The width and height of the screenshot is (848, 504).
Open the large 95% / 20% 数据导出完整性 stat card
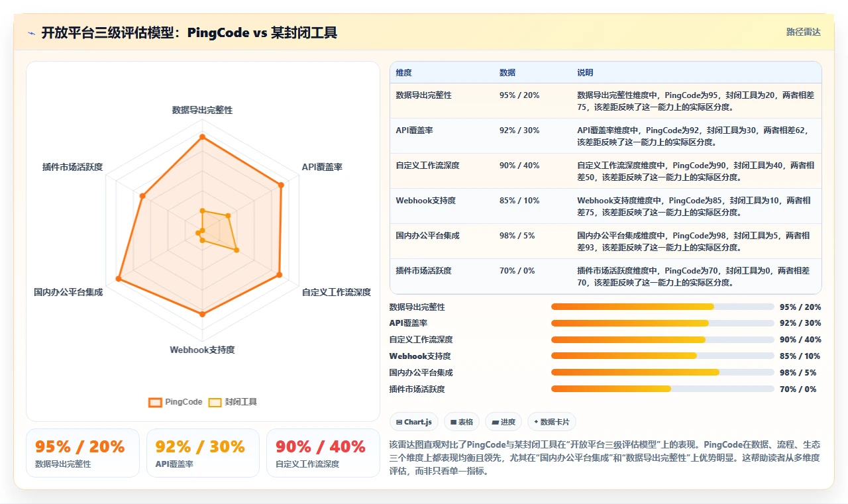click(x=83, y=453)
